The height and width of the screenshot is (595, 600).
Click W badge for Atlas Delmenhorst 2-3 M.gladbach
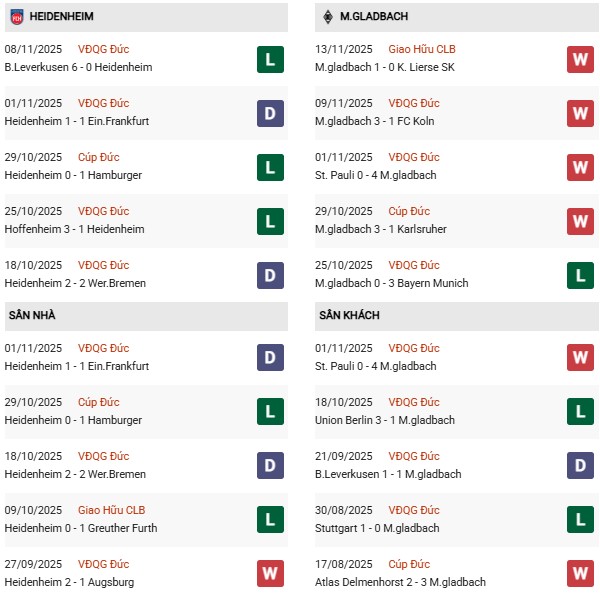point(580,574)
